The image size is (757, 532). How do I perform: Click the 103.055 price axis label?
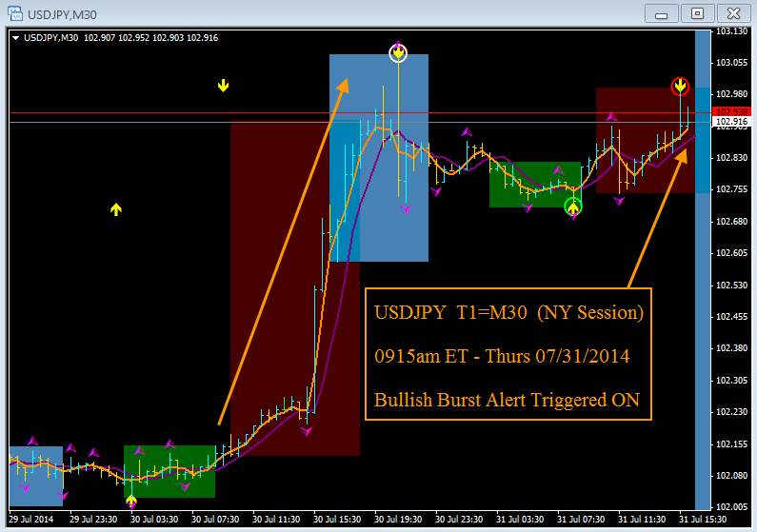pyautogui.click(x=731, y=63)
